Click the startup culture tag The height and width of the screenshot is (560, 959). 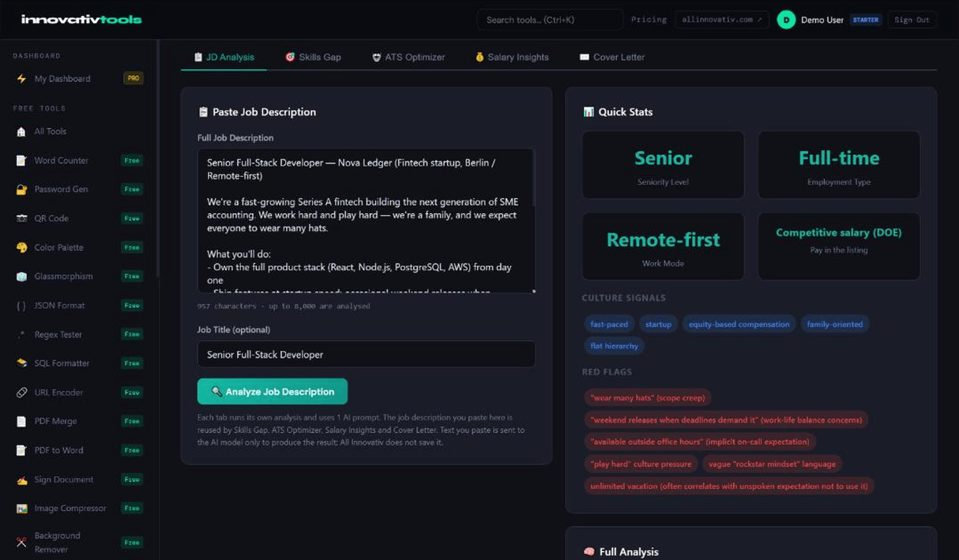coord(658,324)
